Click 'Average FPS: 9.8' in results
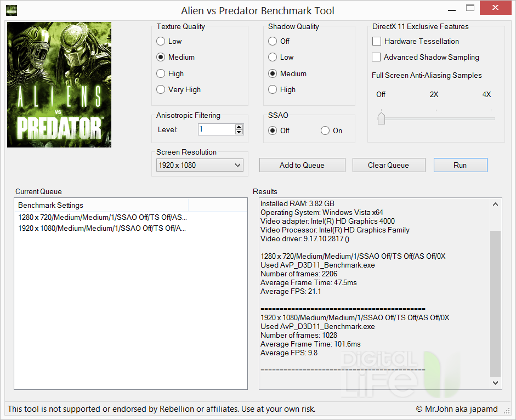 pos(289,353)
